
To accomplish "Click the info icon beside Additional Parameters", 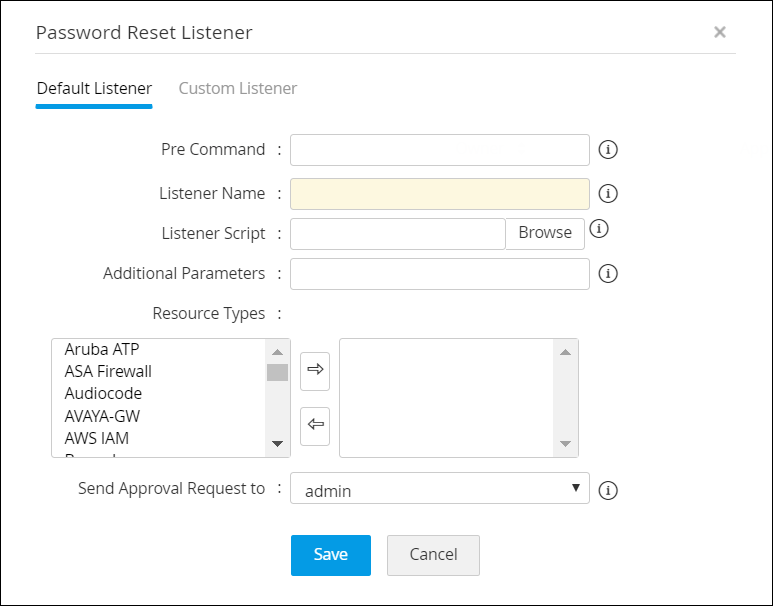I will point(608,273).
